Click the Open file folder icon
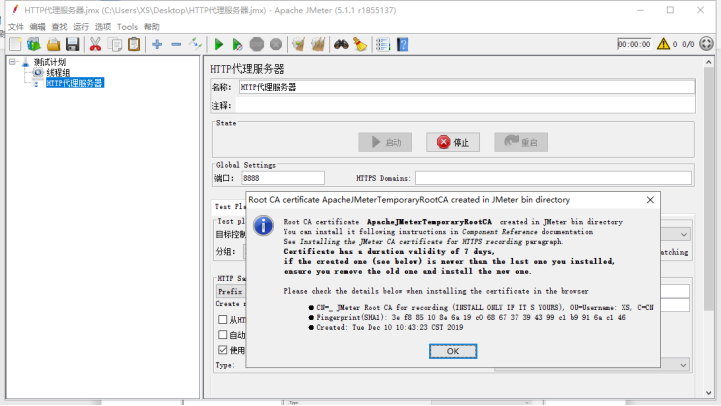The height and width of the screenshot is (406, 721). pyautogui.click(x=53, y=44)
